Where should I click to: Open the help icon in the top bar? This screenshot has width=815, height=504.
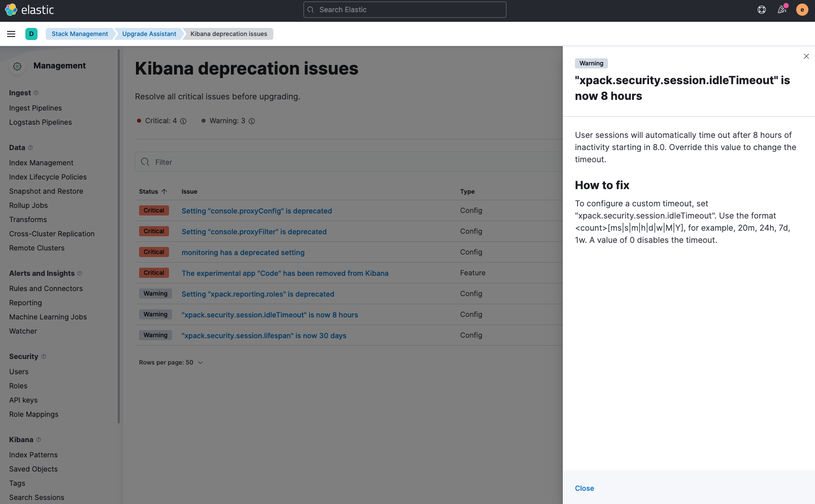761,10
